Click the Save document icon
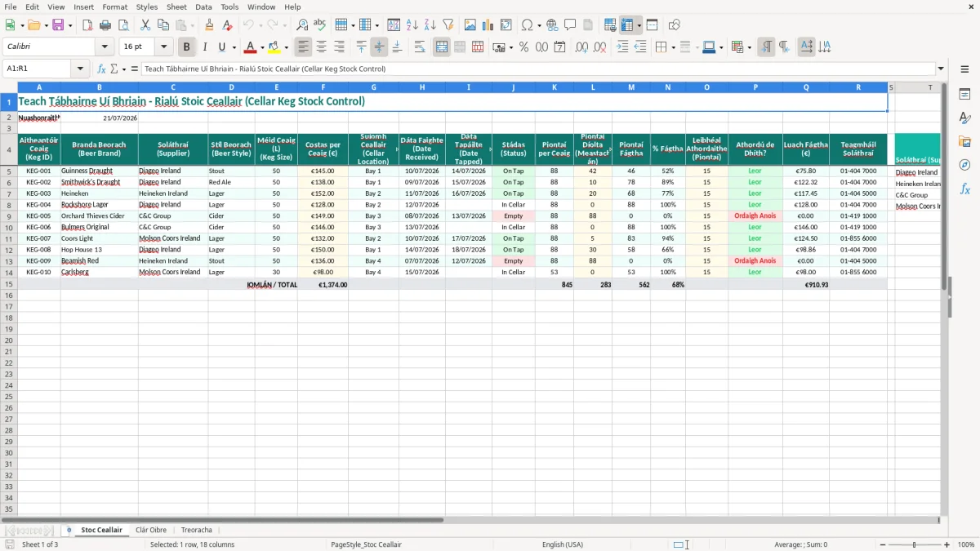This screenshot has width=980, height=551. tap(58, 25)
